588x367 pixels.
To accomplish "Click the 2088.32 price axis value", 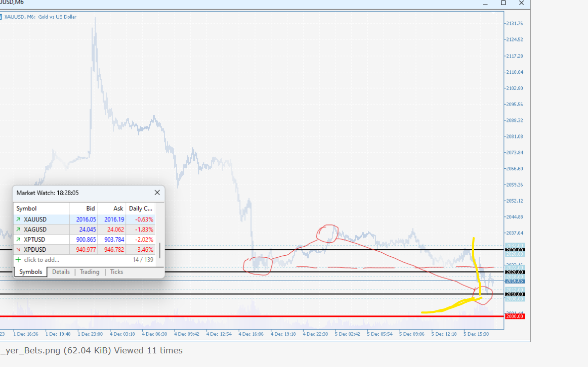I will pos(515,120).
